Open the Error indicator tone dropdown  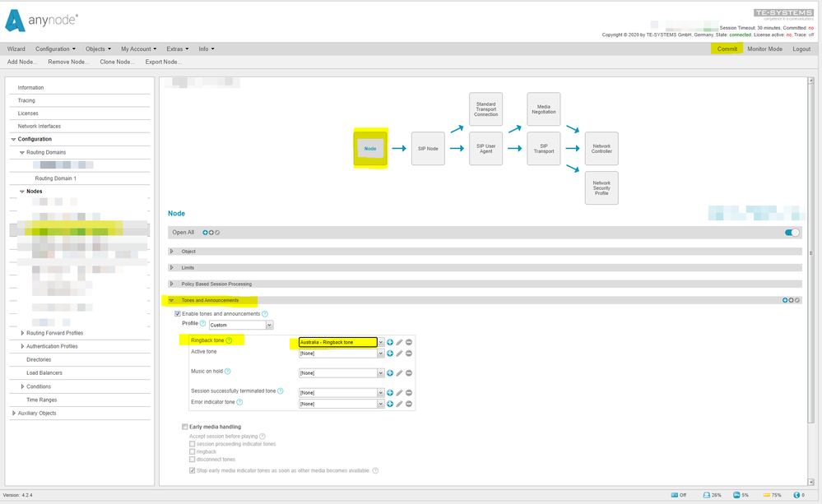tap(381, 404)
